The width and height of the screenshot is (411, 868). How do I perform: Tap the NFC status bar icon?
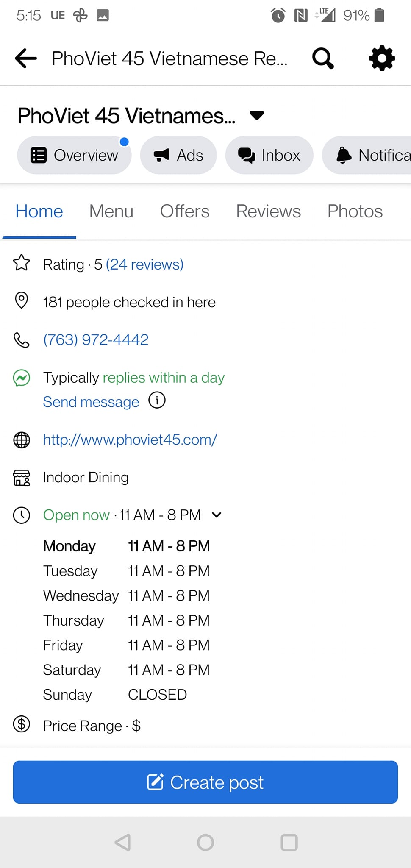pos(301,16)
